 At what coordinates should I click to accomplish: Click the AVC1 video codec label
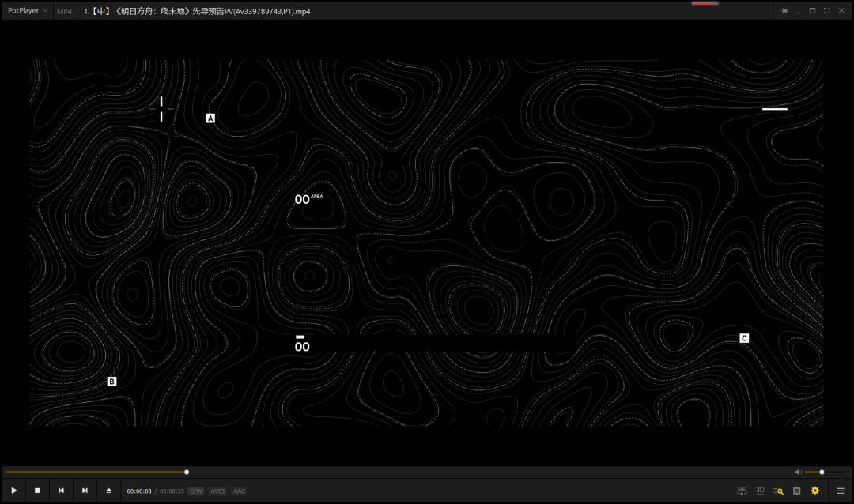click(x=218, y=491)
